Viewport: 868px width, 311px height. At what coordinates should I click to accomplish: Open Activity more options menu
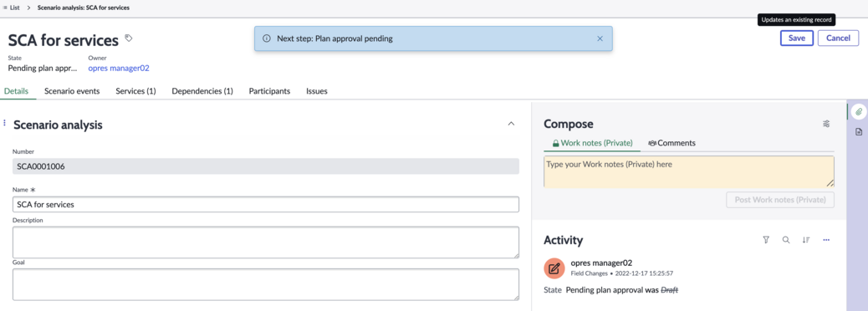coord(826,240)
